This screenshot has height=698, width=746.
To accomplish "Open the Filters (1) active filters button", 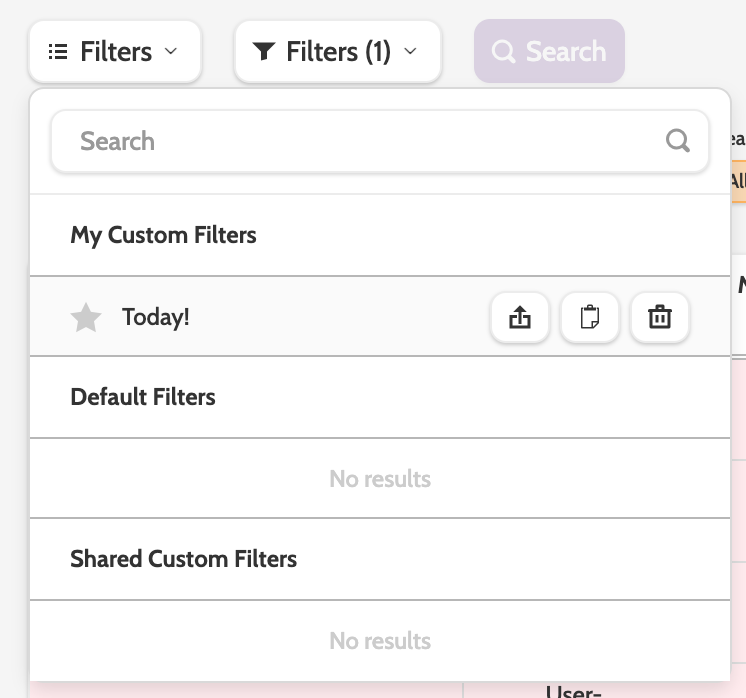I will tap(338, 51).
